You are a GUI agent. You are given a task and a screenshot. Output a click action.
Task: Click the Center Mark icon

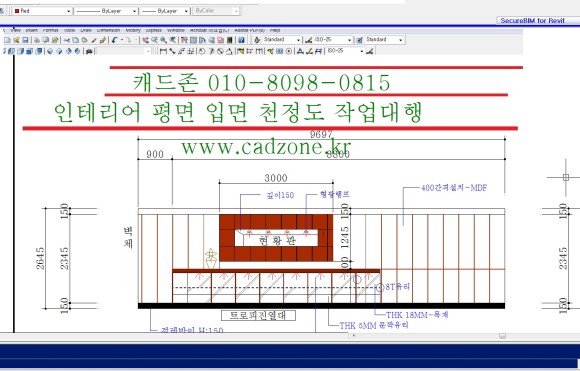point(289,51)
